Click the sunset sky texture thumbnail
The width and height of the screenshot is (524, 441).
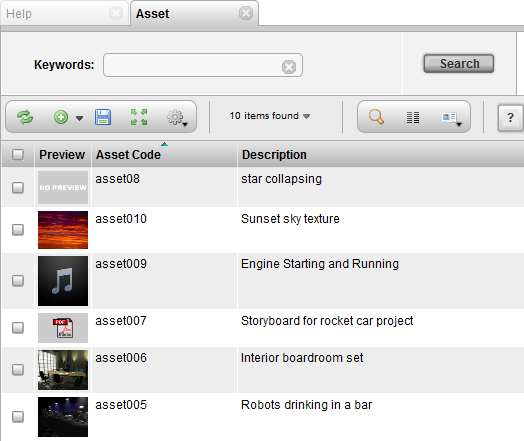[63, 230]
